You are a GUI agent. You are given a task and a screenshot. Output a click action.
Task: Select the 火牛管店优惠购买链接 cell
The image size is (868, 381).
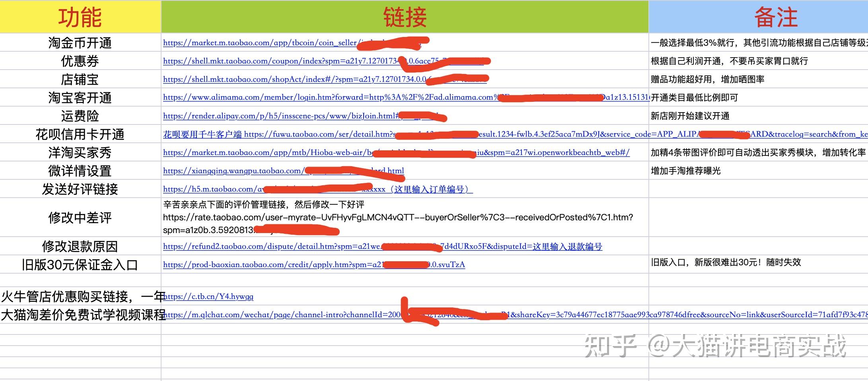click(x=80, y=296)
